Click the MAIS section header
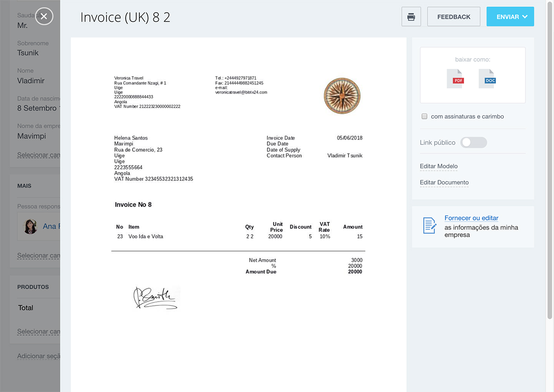Image resolution: width=554 pixels, height=392 pixels. 24,186
